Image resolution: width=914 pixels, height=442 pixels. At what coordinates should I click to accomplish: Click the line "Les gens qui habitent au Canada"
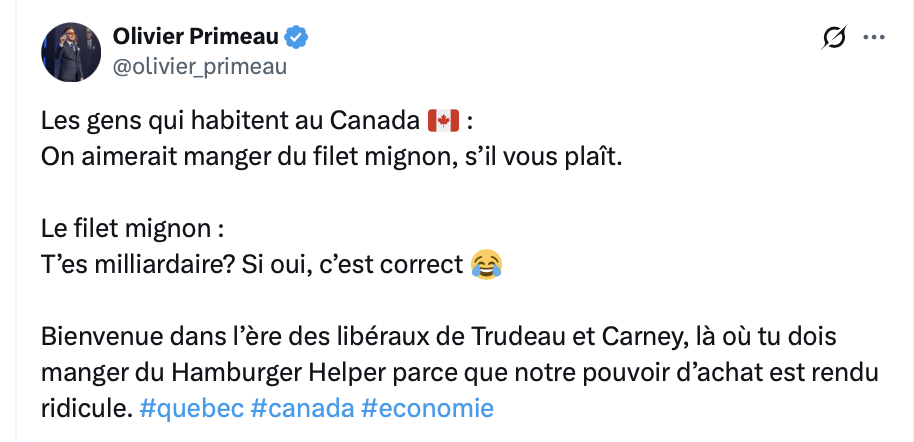coord(228,122)
